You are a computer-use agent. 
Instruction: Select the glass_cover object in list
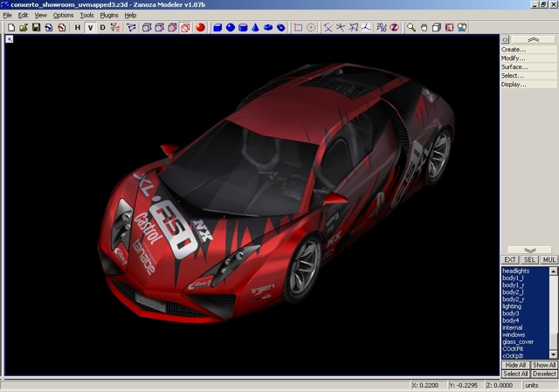coord(518,342)
